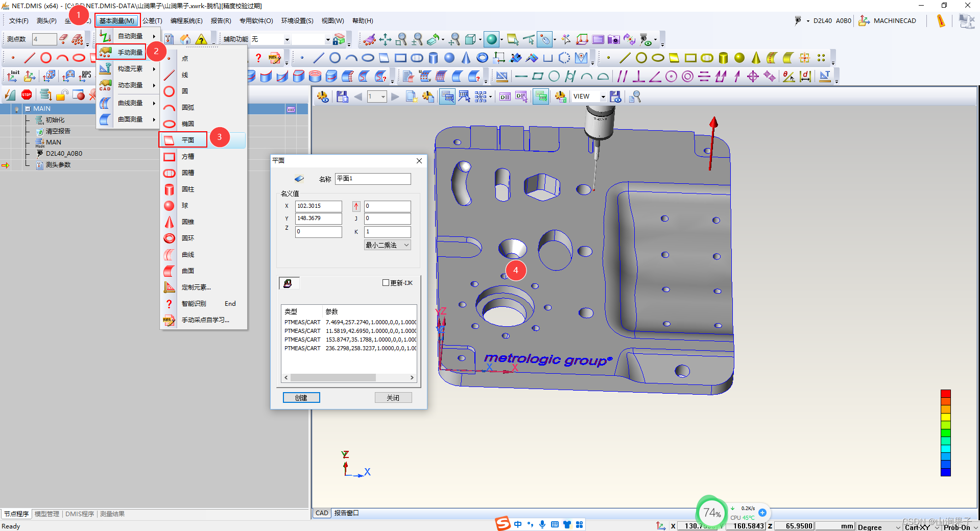Click the 关闭 button
This screenshot has height=531, width=980.
click(393, 398)
